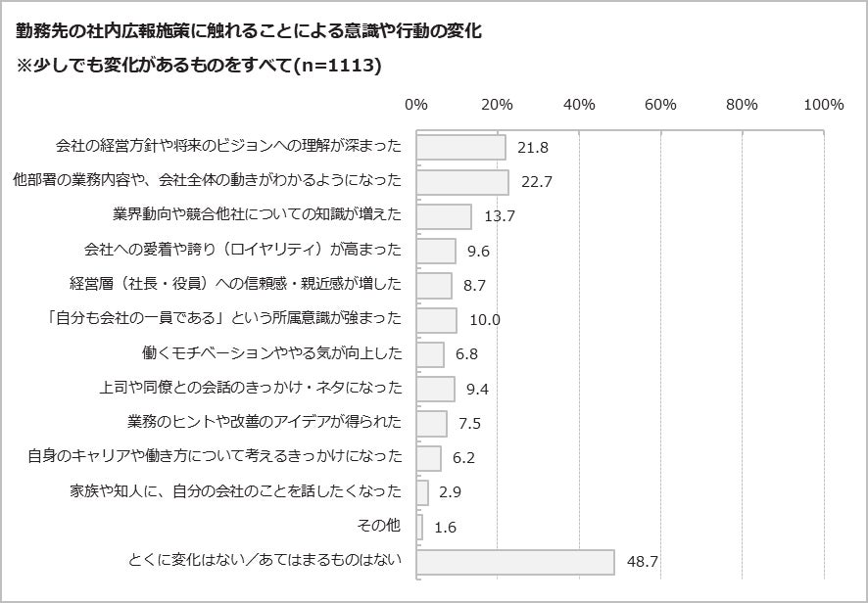The height and width of the screenshot is (603, 868).
Task: Click the 働くモチベーション category label
Action: pos(272,353)
